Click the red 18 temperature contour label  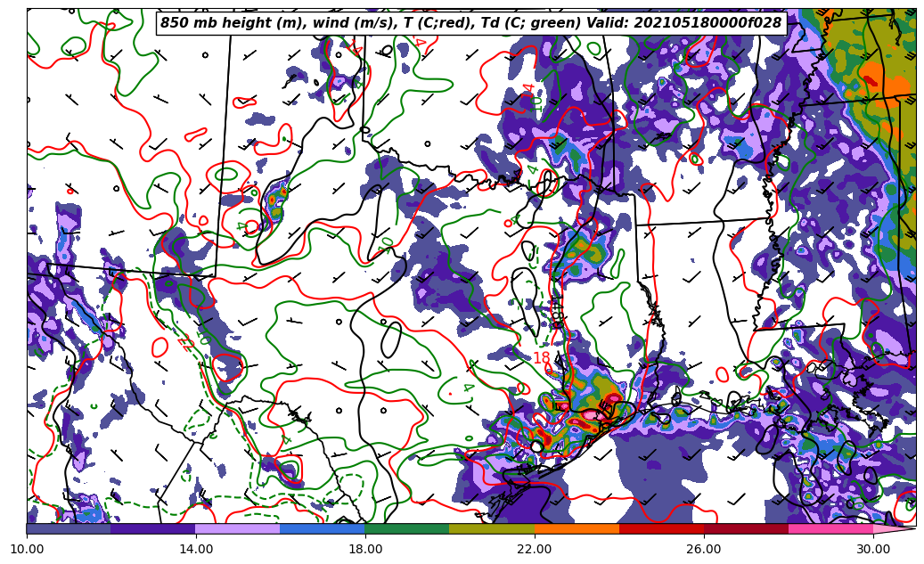541,357
